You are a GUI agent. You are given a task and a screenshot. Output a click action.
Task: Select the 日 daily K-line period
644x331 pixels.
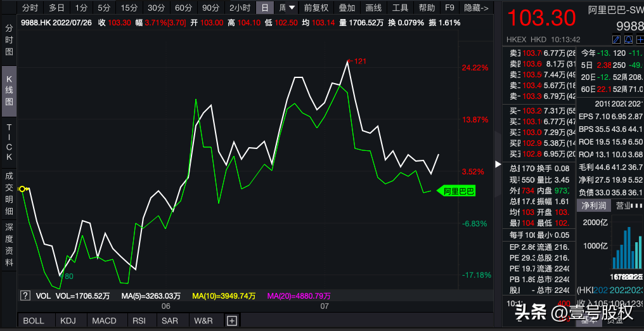[x=265, y=8]
